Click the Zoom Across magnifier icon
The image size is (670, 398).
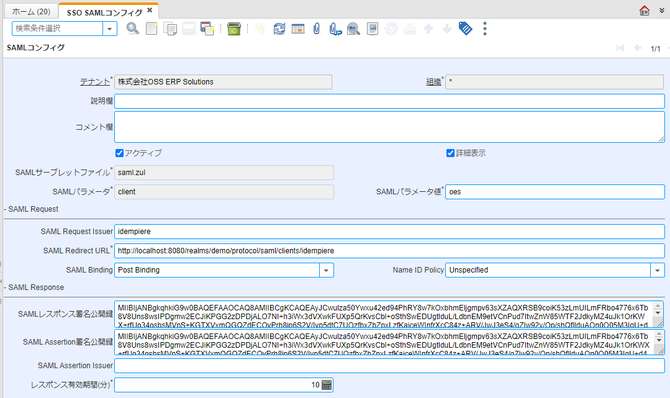pyautogui.click(x=353, y=29)
